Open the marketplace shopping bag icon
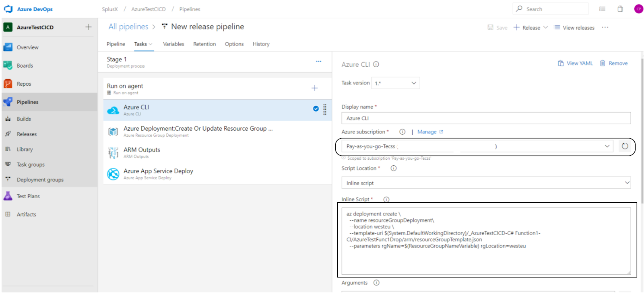The width and height of the screenshot is (644, 294). (620, 9)
